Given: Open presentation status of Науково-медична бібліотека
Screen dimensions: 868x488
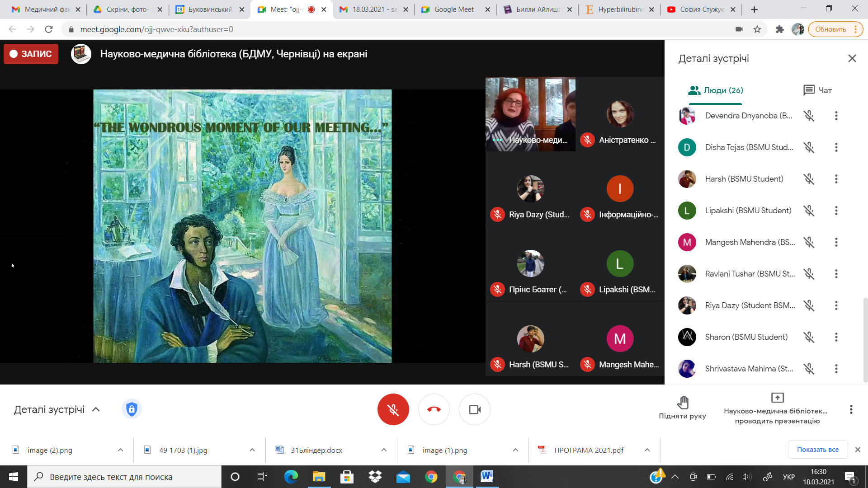Looking at the screenshot, I should click(x=777, y=409).
